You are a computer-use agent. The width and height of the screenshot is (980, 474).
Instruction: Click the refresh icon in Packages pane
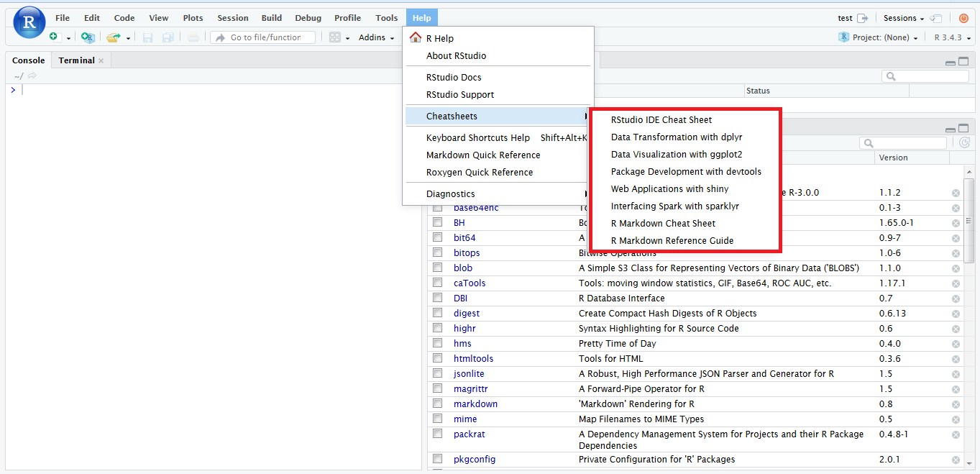964,143
